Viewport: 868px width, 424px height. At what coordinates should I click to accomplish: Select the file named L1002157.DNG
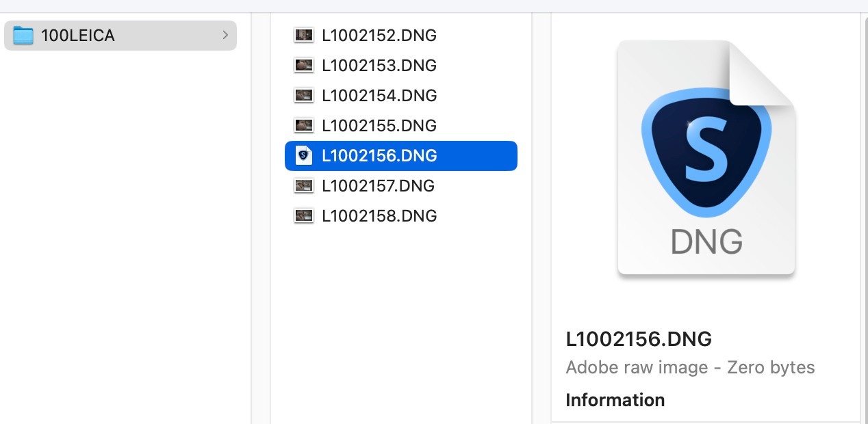click(x=378, y=186)
